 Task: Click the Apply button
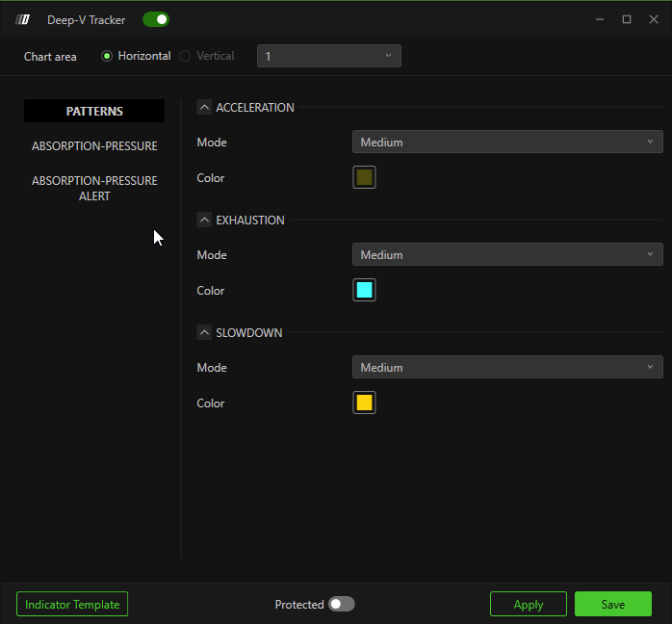tap(528, 604)
